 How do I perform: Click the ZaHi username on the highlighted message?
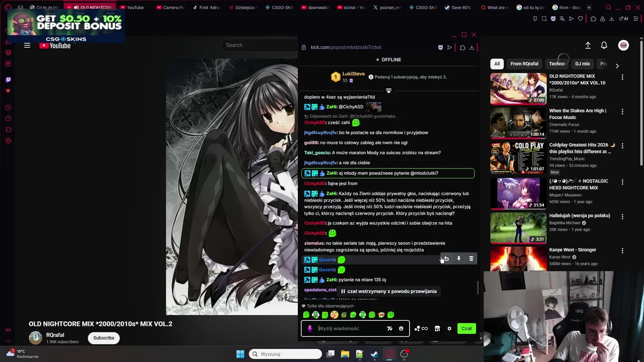331,173
